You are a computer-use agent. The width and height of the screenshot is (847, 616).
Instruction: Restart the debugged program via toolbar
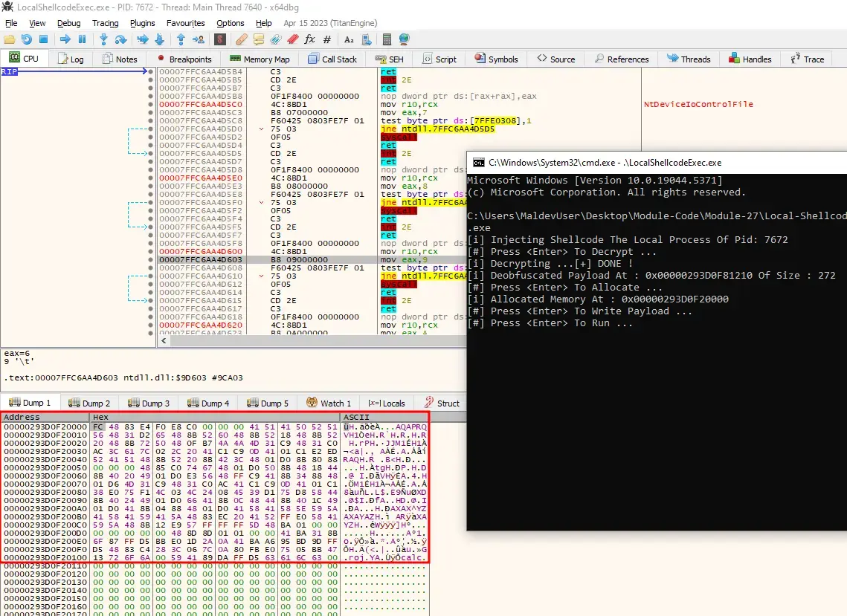(27, 39)
